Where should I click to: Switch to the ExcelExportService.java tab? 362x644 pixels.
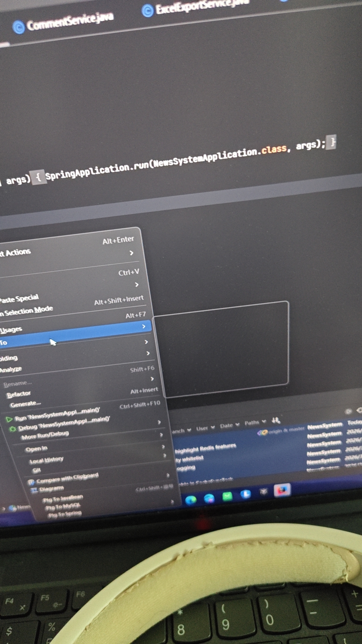point(196,7)
